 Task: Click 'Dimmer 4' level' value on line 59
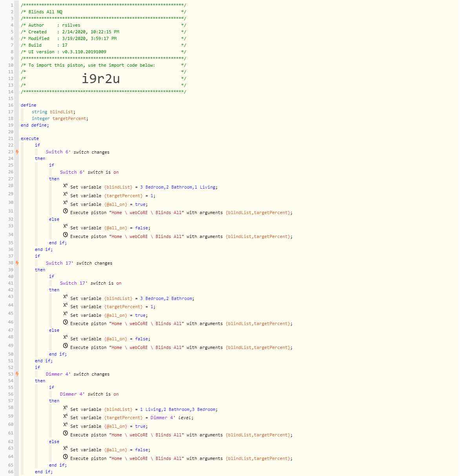pos(171,418)
